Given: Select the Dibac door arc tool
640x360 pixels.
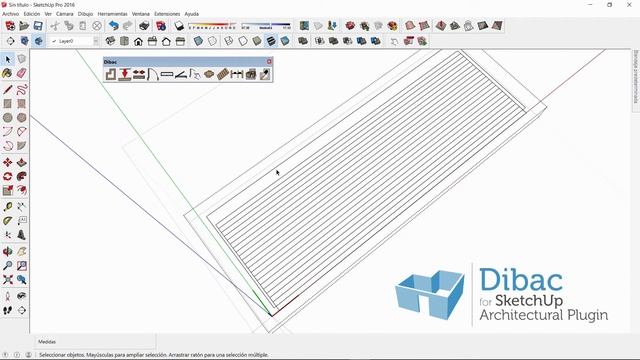Looking at the screenshot, I should [x=153, y=74].
